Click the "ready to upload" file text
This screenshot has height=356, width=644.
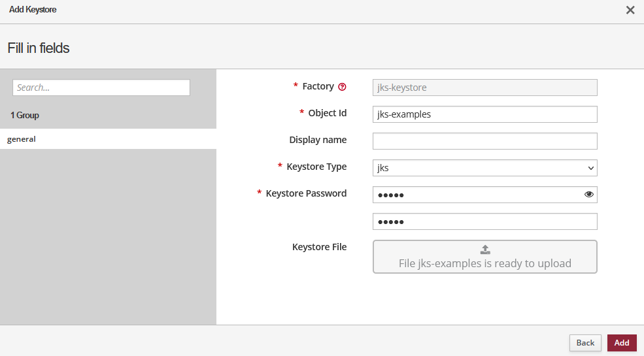pyautogui.click(x=485, y=264)
